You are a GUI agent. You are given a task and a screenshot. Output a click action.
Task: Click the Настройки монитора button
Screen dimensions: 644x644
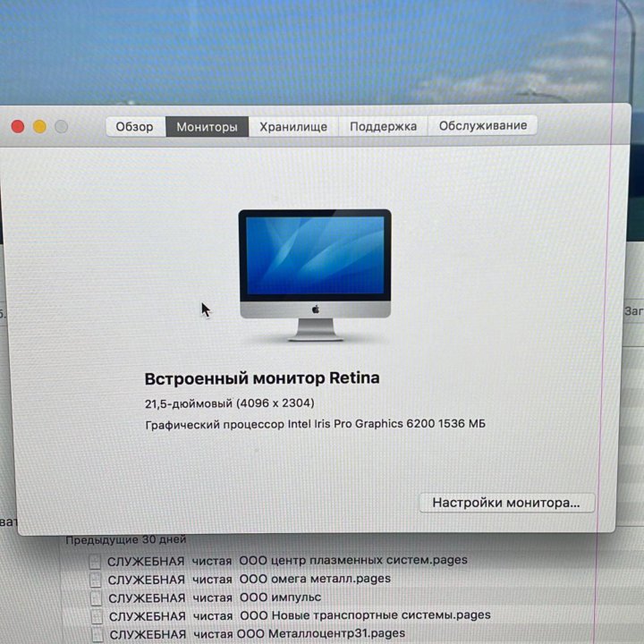506,503
